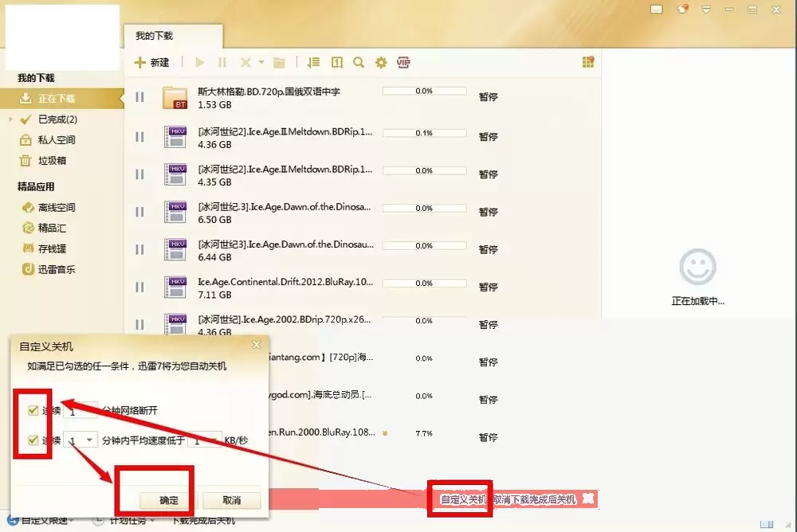Image resolution: width=797 pixels, height=532 pixels.
Task: Open 离线空间 in the sidebar
Action: pos(49,207)
